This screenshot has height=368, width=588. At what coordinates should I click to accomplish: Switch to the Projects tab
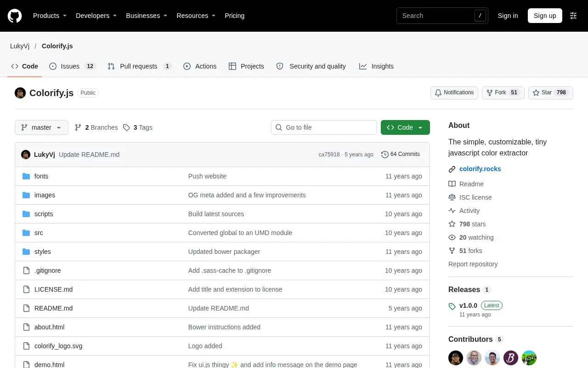pos(246,66)
